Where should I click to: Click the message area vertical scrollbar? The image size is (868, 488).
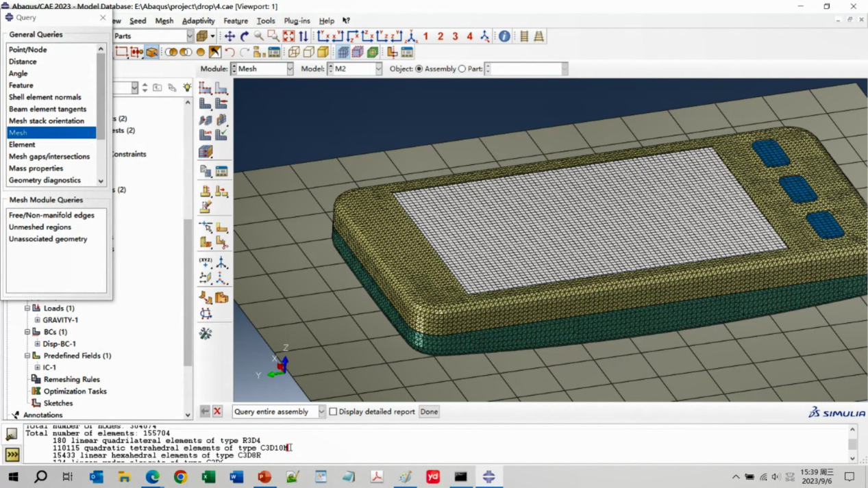852,444
